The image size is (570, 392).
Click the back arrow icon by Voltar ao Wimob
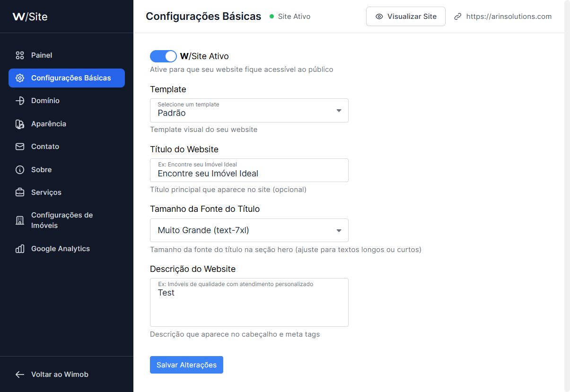pos(20,375)
